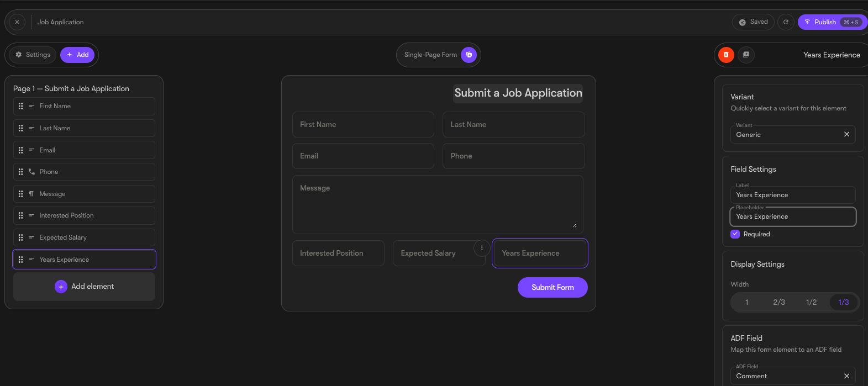Set width to 2/3
868x386 pixels.
(x=779, y=302)
